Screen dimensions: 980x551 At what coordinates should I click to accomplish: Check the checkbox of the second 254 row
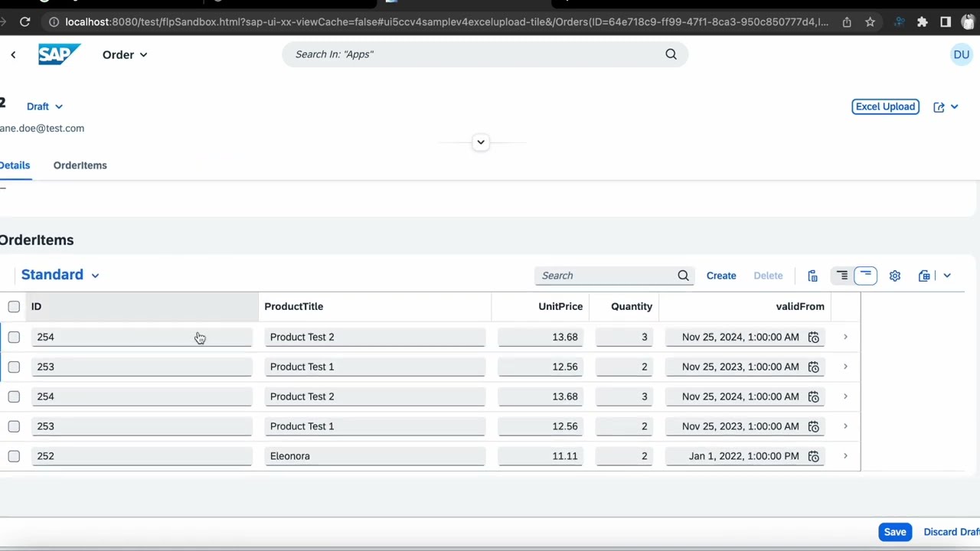click(x=14, y=396)
